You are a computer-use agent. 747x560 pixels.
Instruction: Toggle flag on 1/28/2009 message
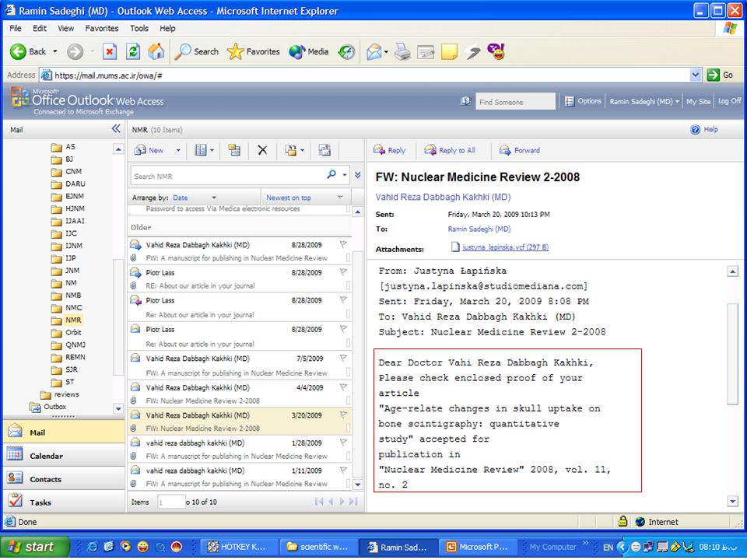(343, 443)
